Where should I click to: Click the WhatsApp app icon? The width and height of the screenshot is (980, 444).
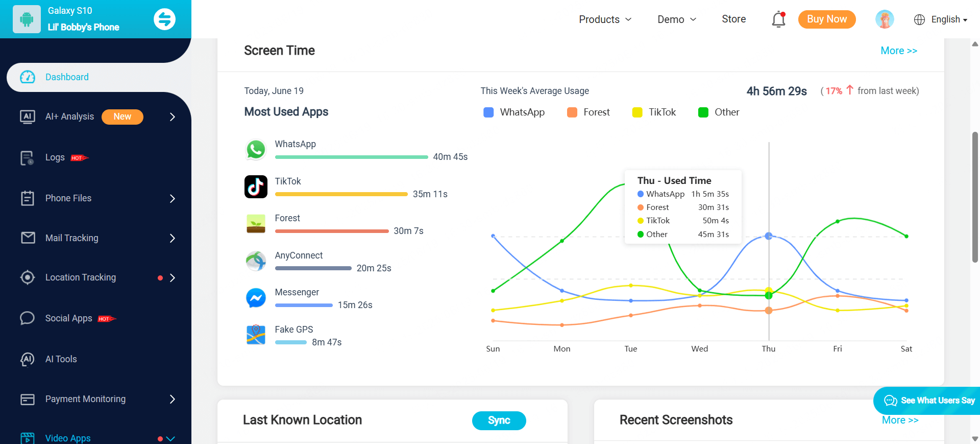click(x=256, y=150)
